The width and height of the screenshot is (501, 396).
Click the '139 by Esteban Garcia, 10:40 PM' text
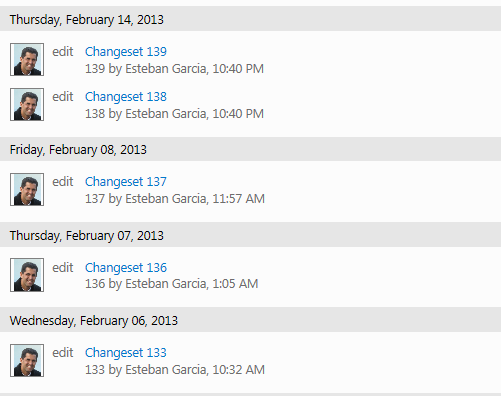(x=174, y=69)
